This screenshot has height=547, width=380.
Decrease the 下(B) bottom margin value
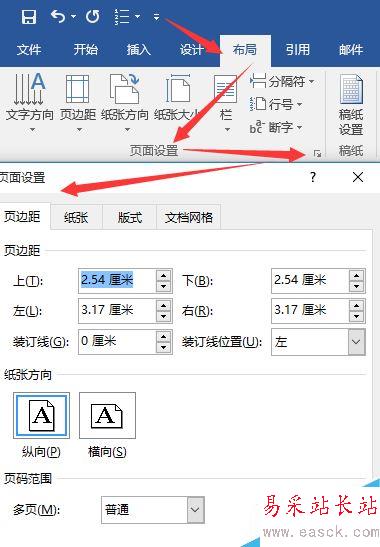(x=356, y=287)
